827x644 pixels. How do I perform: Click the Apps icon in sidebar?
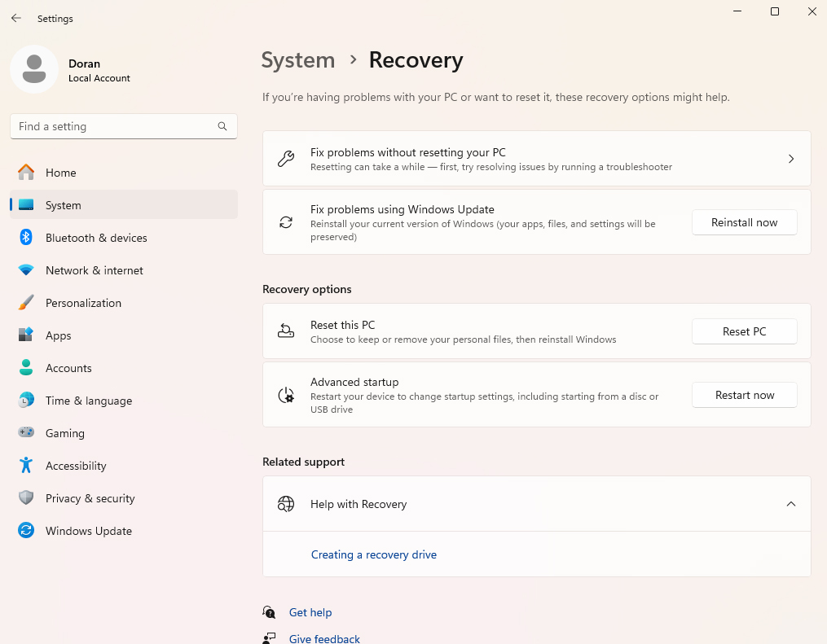tap(26, 335)
